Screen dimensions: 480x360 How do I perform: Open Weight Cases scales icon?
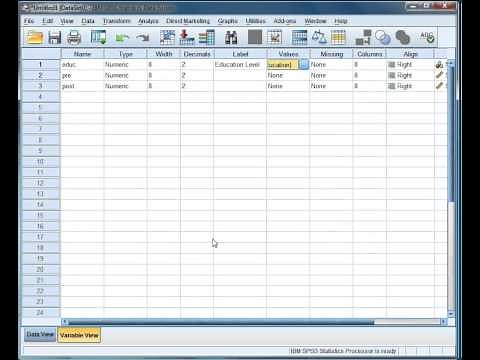pos(319,37)
